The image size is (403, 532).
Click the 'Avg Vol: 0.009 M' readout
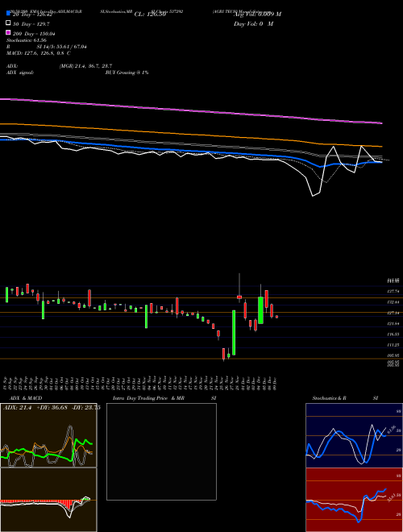pyautogui.click(x=257, y=15)
